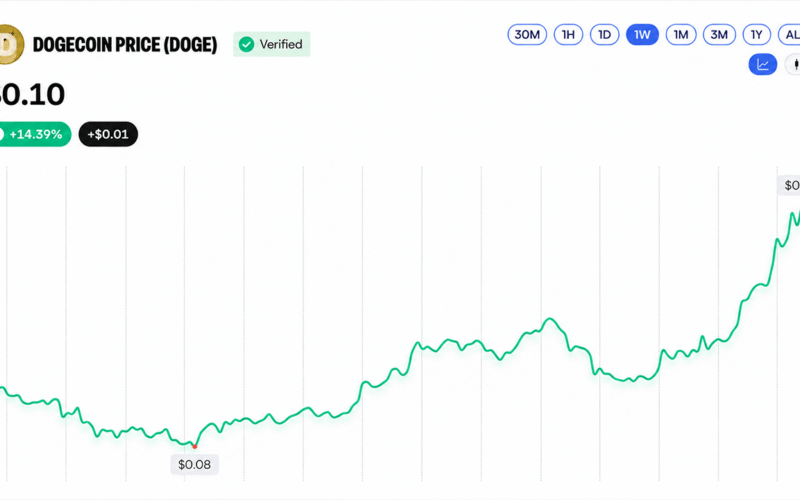Click the green Verified checkmark icon
The width and height of the screenshot is (800, 500).
(246, 44)
